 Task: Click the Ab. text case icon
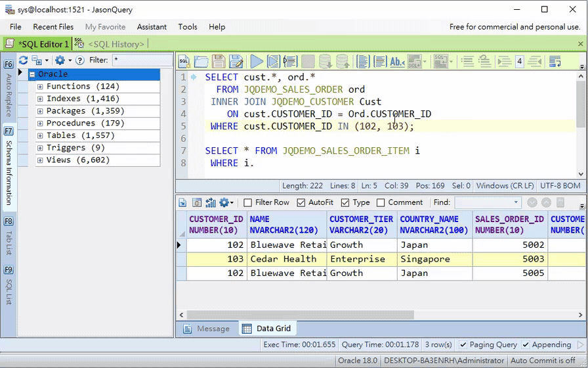(x=397, y=61)
